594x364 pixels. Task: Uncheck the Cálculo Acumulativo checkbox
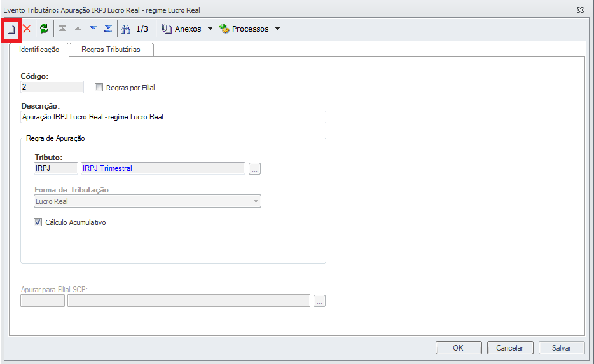click(x=38, y=222)
